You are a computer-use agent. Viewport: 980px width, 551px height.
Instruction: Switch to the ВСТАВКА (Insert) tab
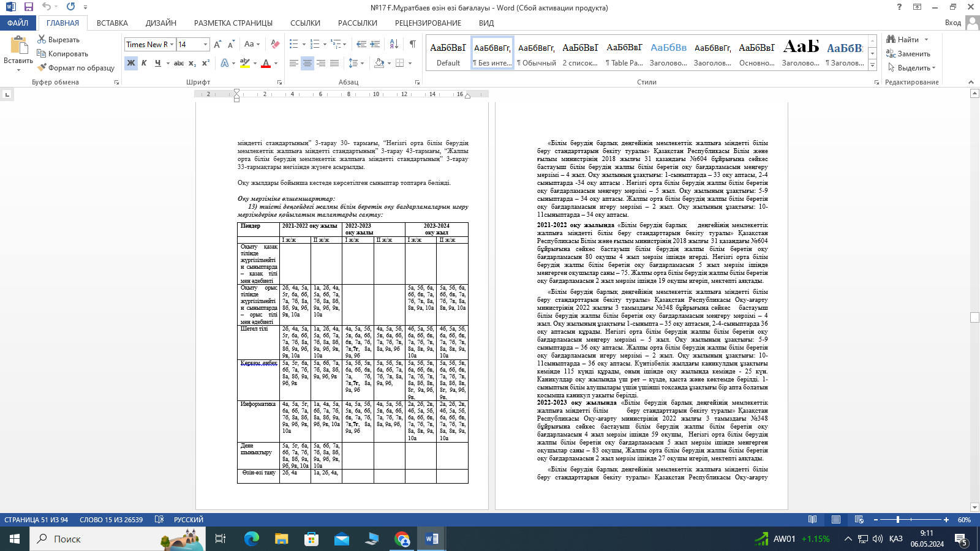(x=113, y=23)
